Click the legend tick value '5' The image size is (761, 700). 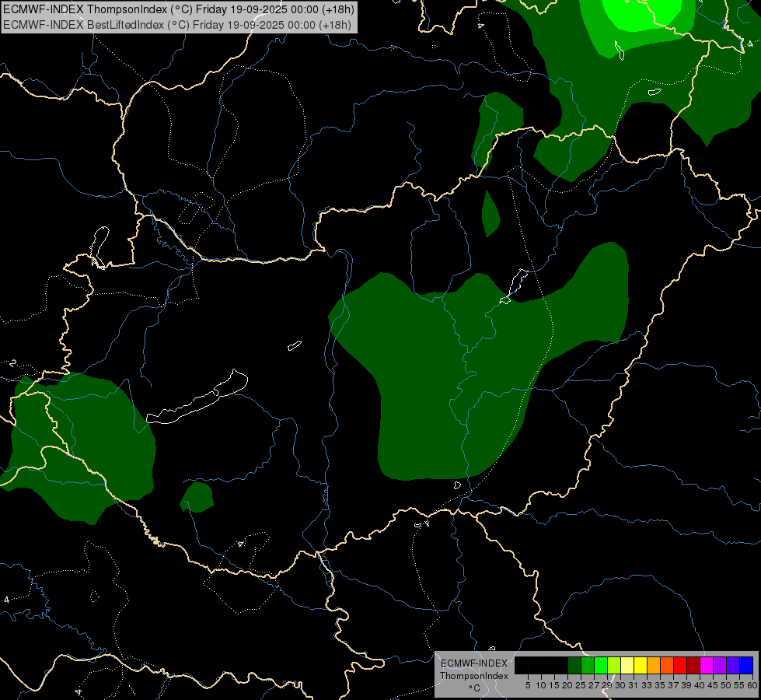[528, 685]
